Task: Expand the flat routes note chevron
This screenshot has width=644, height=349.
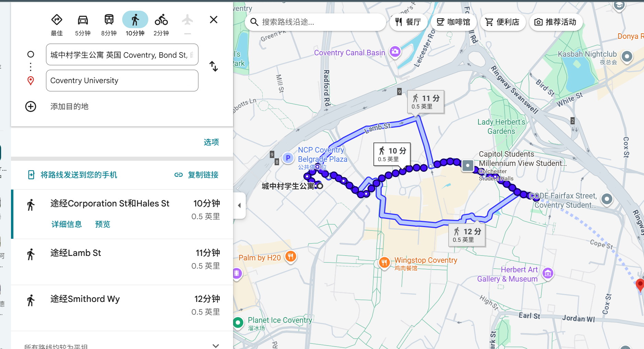Action: click(216, 346)
